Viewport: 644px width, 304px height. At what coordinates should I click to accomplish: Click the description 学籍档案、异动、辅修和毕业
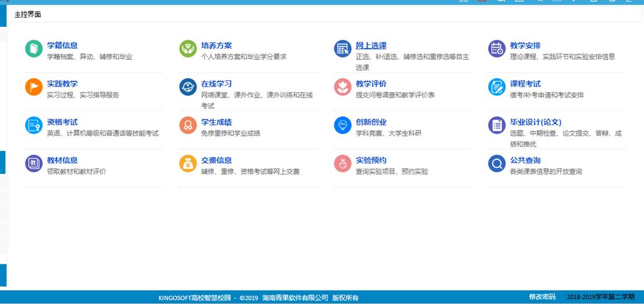tap(90, 56)
